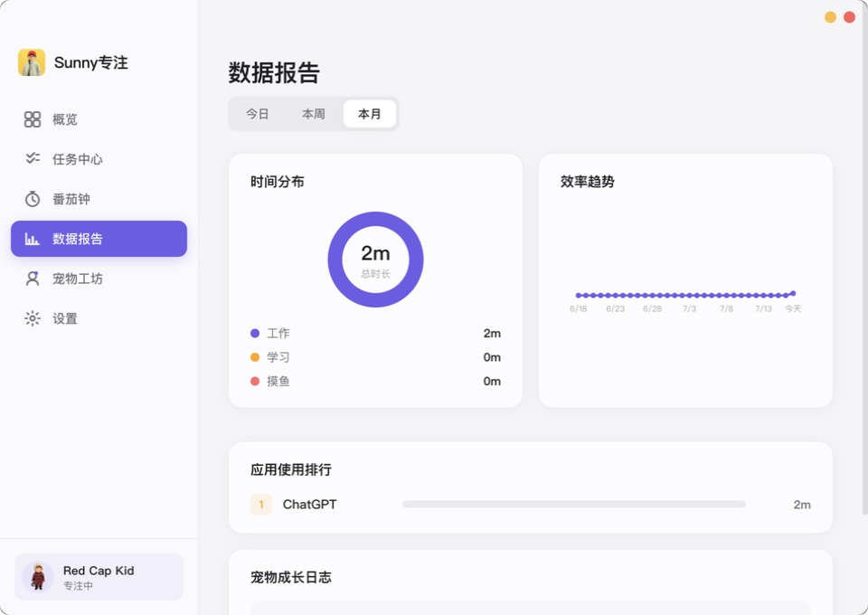The width and height of the screenshot is (868, 615).
Task: Click the 数据报告 bar chart icon
Action: pos(33,239)
